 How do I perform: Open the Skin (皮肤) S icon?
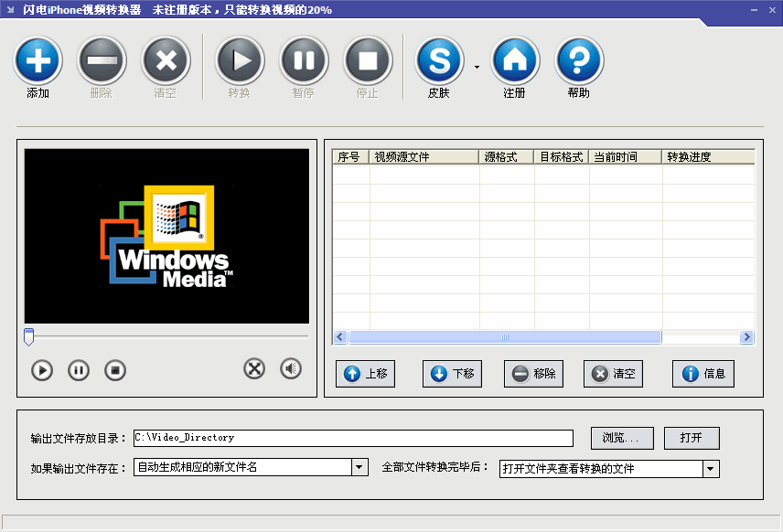tap(439, 61)
